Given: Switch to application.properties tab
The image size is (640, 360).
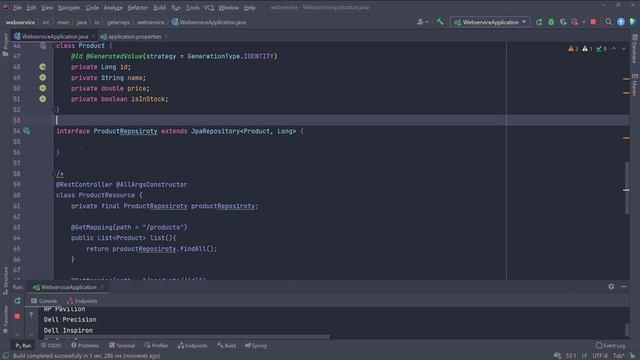Looking at the screenshot, I should [x=135, y=36].
